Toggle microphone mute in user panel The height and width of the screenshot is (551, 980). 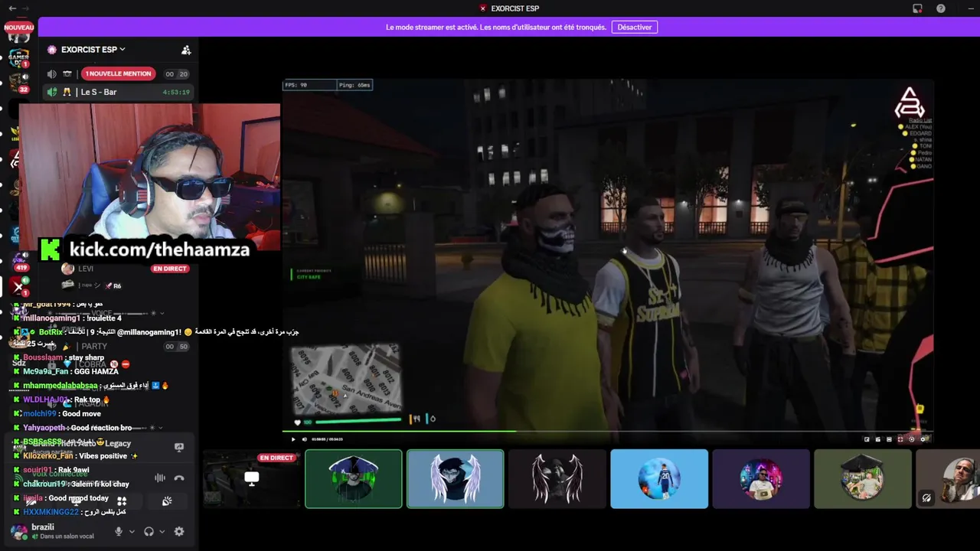(119, 531)
